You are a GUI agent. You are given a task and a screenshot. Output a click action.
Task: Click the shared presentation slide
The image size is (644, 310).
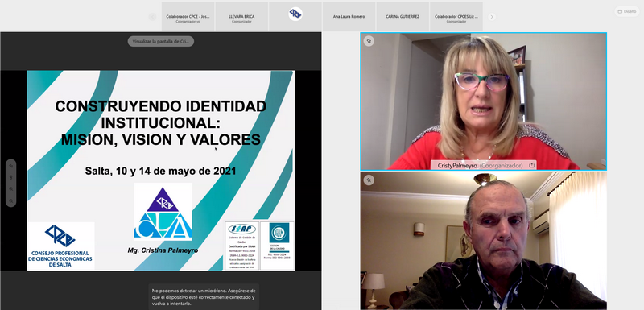(x=160, y=171)
